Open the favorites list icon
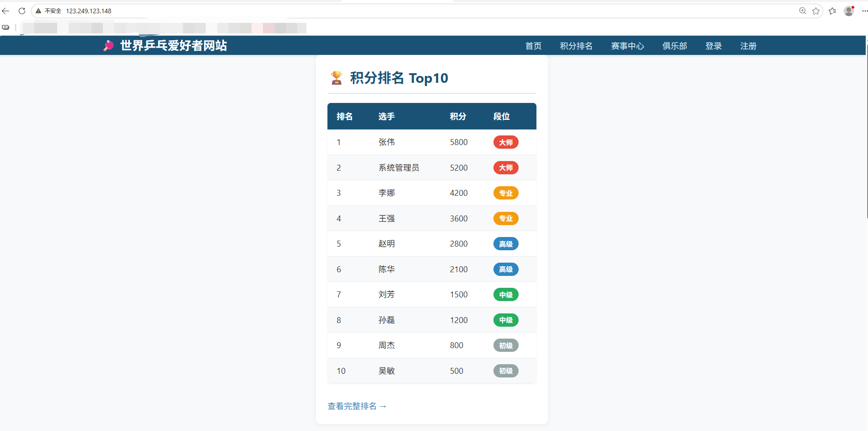868x431 pixels. 832,11
